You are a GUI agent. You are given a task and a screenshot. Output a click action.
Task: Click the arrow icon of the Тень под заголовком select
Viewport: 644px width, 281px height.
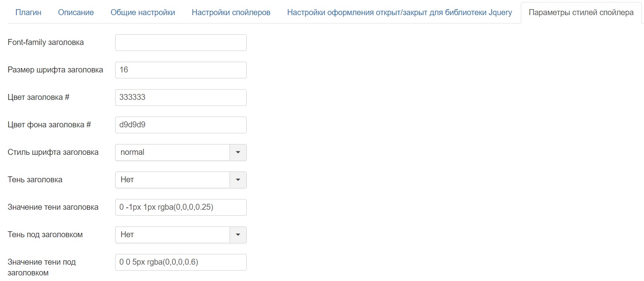coord(238,235)
